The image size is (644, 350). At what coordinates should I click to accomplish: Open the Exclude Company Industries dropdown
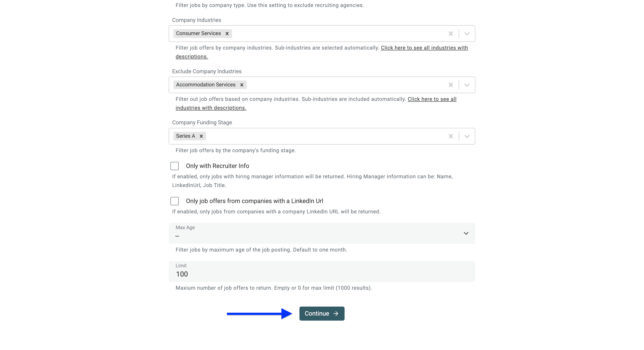[467, 85]
